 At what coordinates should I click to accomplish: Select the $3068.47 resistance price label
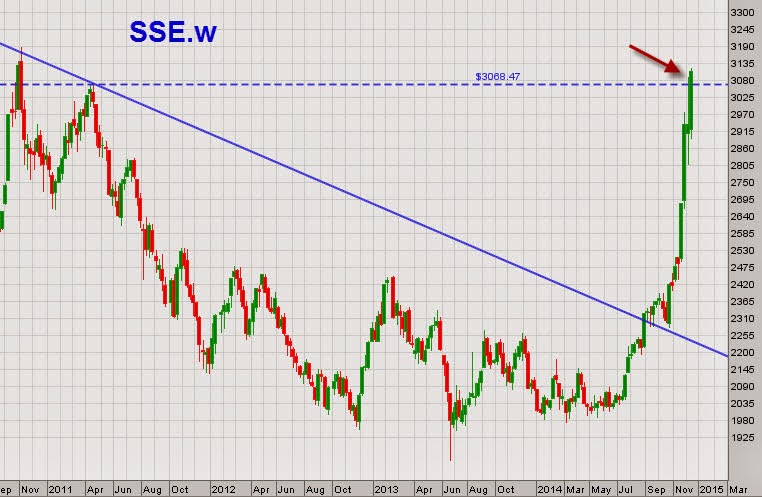pyautogui.click(x=498, y=77)
